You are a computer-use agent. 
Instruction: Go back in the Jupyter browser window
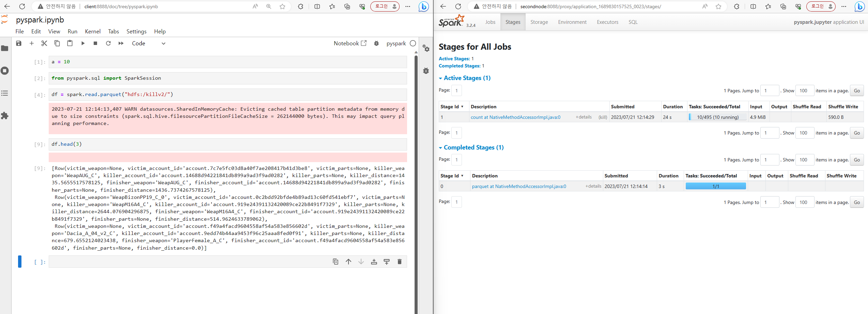tap(7, 6)
